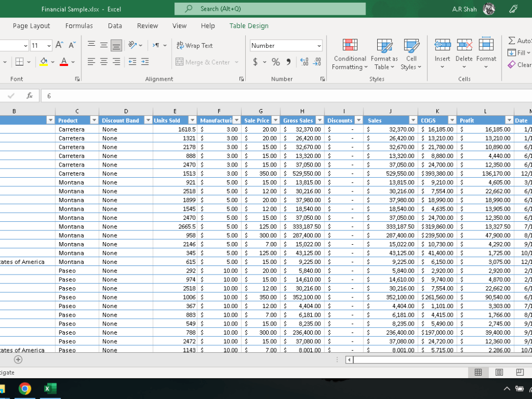Image resolution: width=532 pixels, height=399 pixels.
Task: Click Merge & Center
Action: (x=203, y=62)
